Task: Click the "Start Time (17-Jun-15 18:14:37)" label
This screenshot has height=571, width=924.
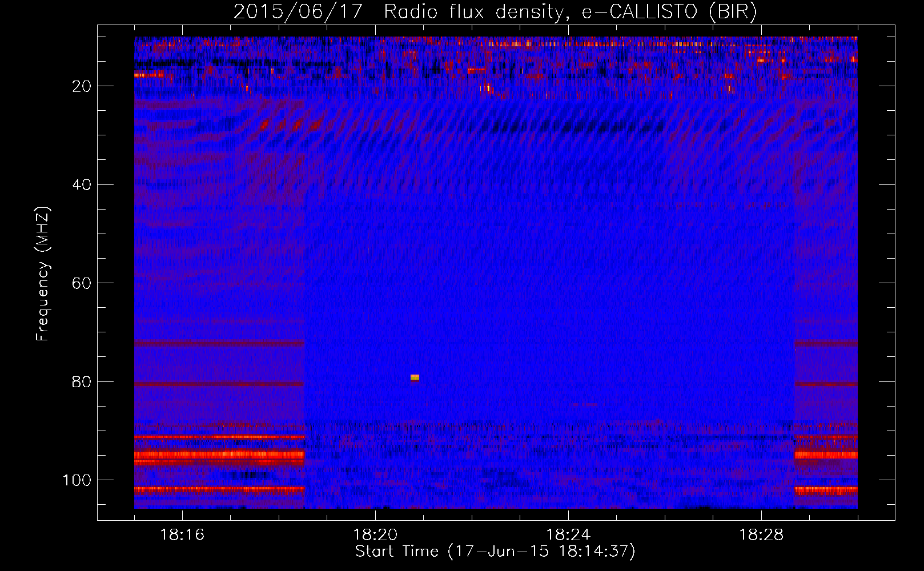Action: pos(495,552)
